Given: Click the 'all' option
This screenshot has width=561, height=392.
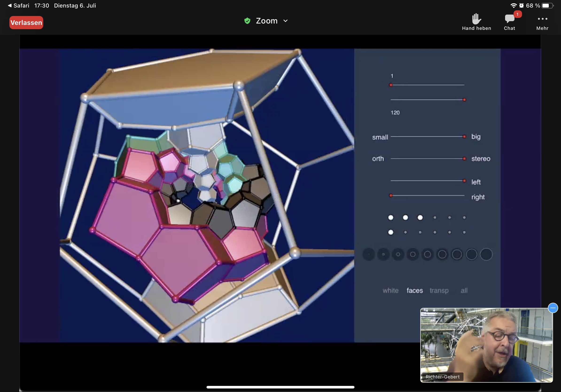Looking at the screenshot, I should [x=464, y=290].
